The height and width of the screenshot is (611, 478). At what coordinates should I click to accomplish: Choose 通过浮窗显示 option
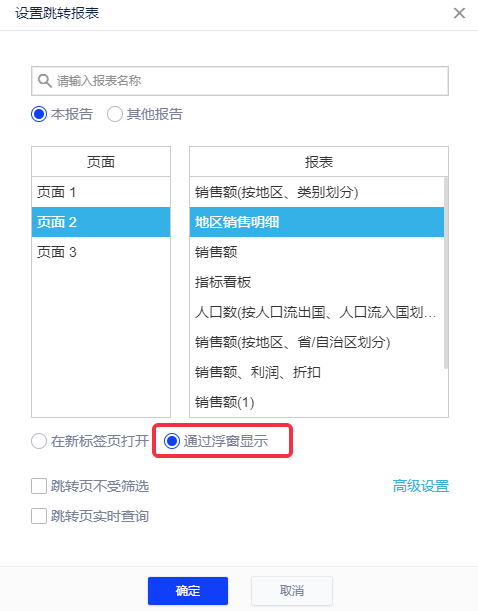pyautogui.click(x=172, y=441)
